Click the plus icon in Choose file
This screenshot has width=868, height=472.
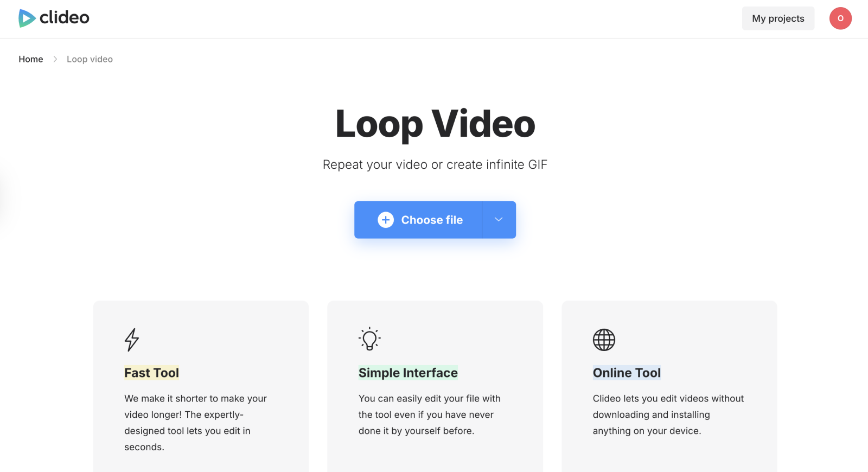[x=386, y=220]
